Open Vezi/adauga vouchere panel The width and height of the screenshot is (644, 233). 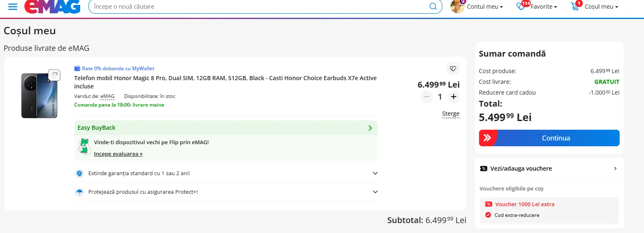tap(549, 169)
